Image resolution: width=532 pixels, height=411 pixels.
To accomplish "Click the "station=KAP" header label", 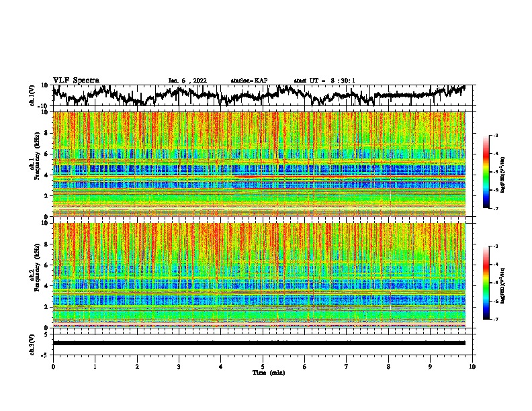I will 249,81.
